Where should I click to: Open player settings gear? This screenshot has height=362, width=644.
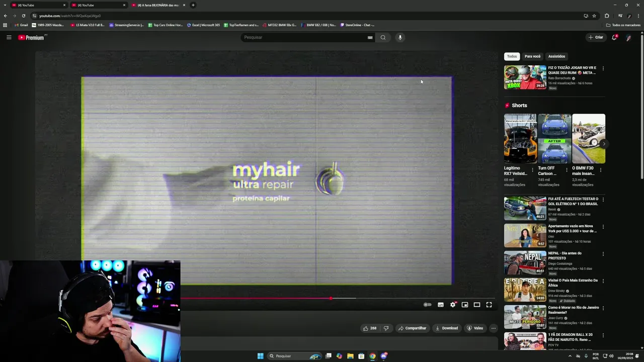[453, 305]
